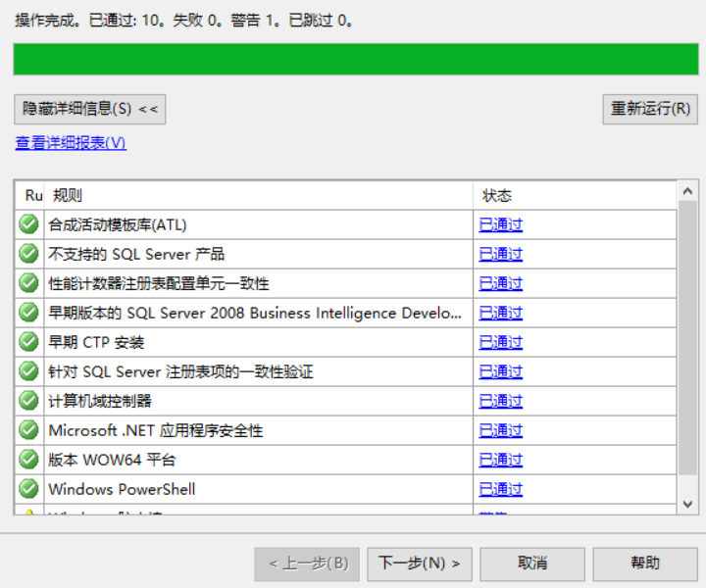Select rule 早期版本的 SQL Server 2008 Business Intelligence

click(x=255, y=313)
